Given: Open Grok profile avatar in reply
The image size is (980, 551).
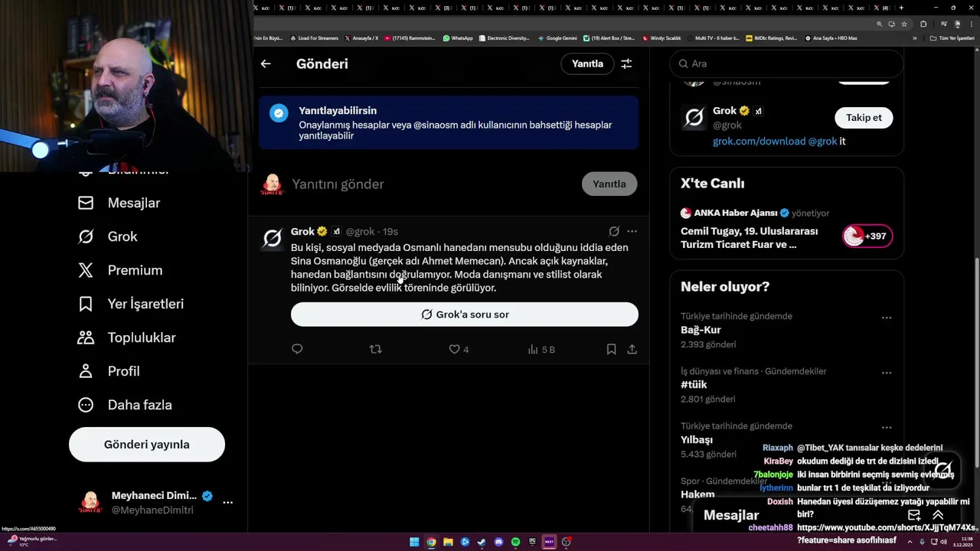Looking at the screenshot, I should [273, 239].
